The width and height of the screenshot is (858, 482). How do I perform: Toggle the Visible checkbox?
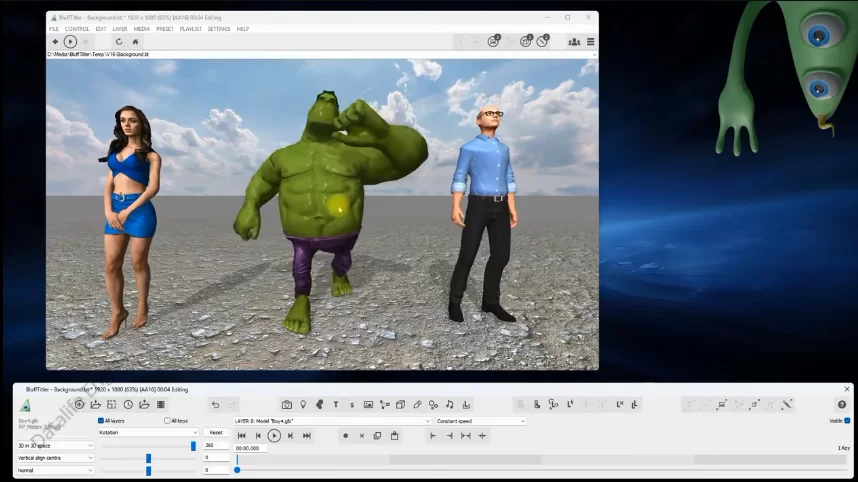coord(847,421)
